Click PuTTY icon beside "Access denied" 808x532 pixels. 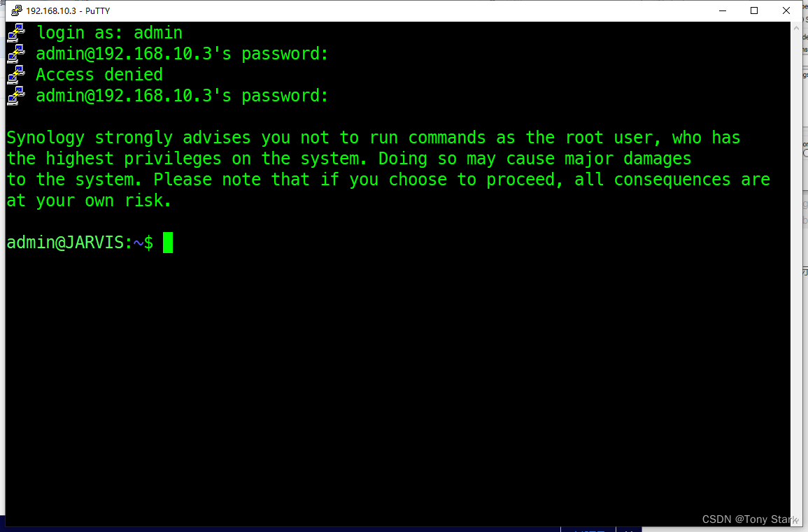(x=16, y=75)
